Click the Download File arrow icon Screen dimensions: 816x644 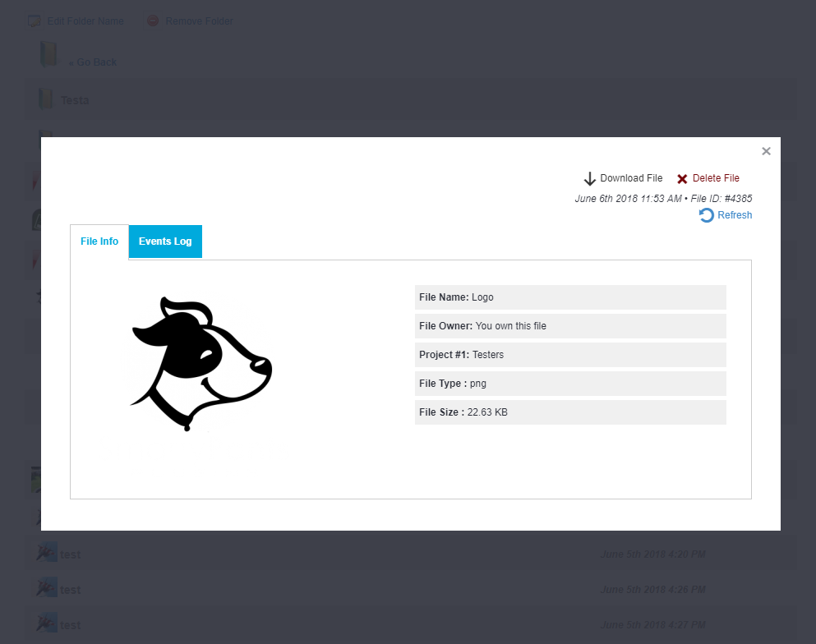(x=589, y=179)
